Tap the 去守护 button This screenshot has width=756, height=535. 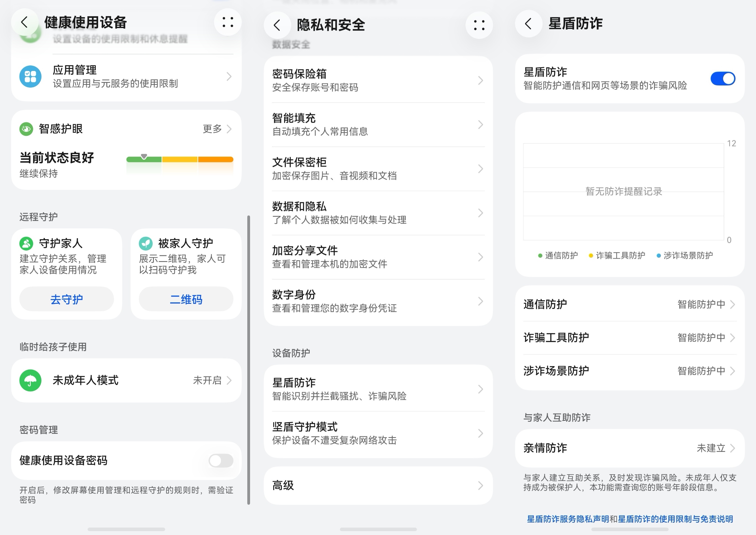67,299
